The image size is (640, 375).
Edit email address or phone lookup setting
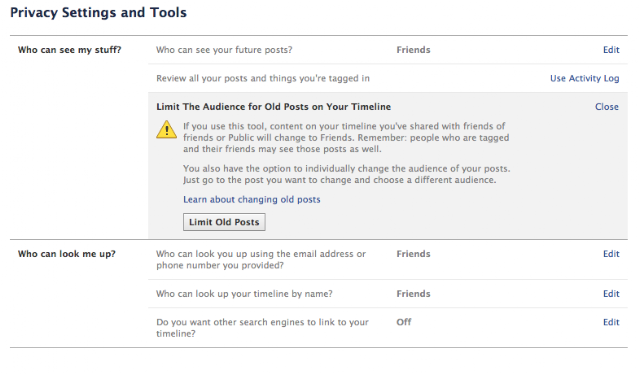[x=611, y=254]
